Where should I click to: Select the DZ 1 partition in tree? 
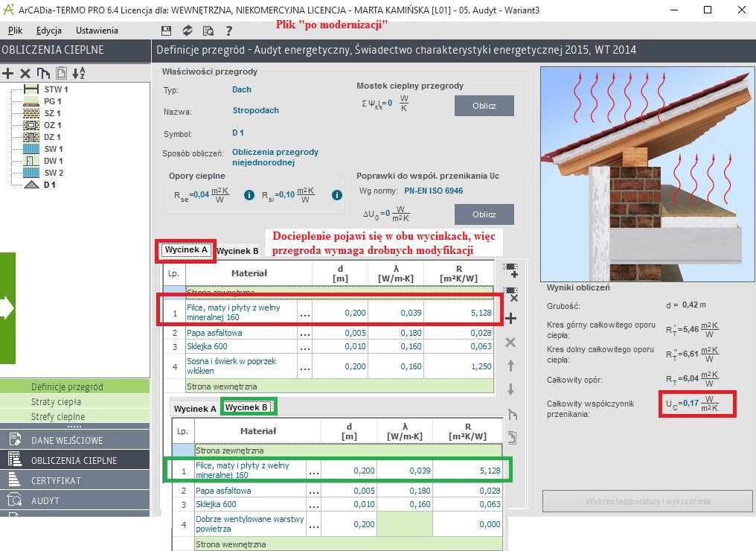coord(52,137)
